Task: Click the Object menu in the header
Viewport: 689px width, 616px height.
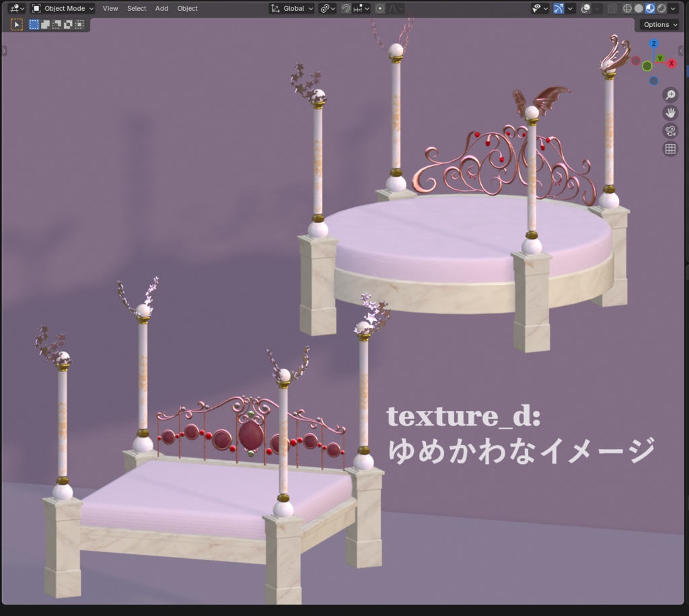Action: (187, 8)
